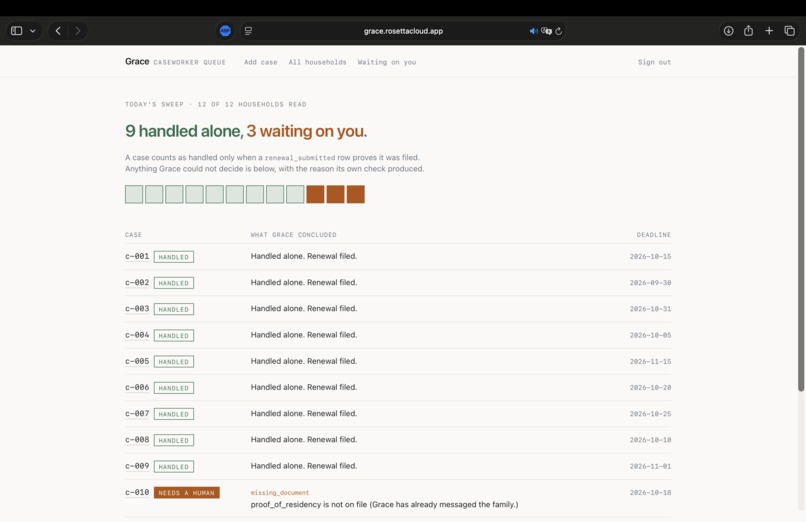
Task: Open case c-003 link
Action: 137,308
